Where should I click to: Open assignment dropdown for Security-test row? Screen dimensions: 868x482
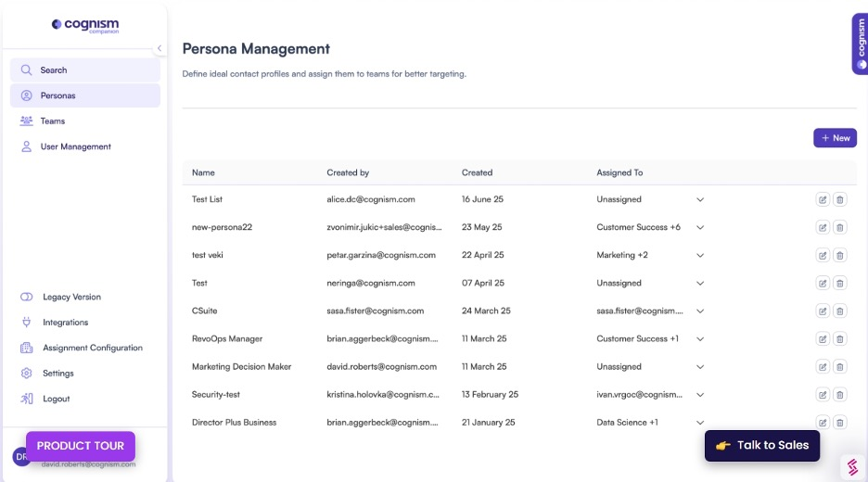pos(700,395)
